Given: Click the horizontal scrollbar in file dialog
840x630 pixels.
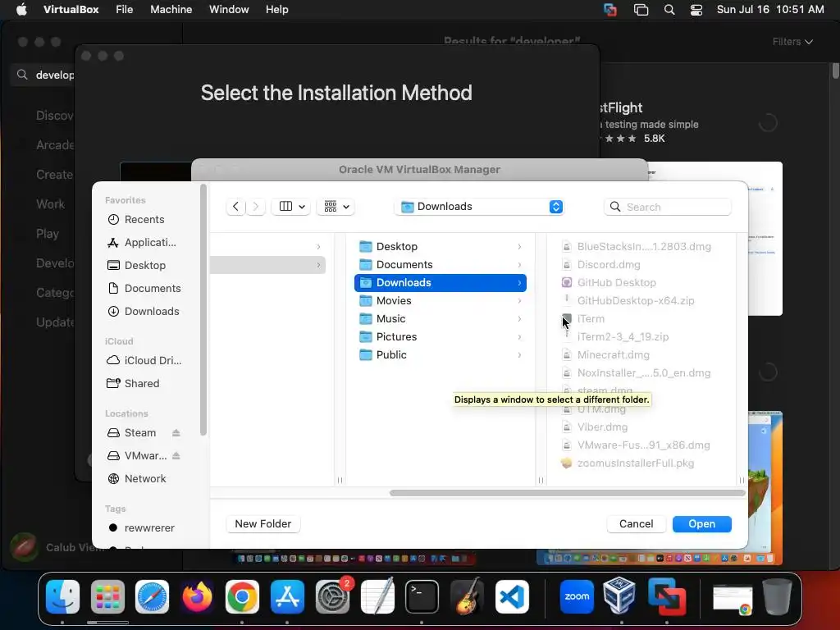Looking at the screenshot, I should pyautogui.click(x=568, y=493).
